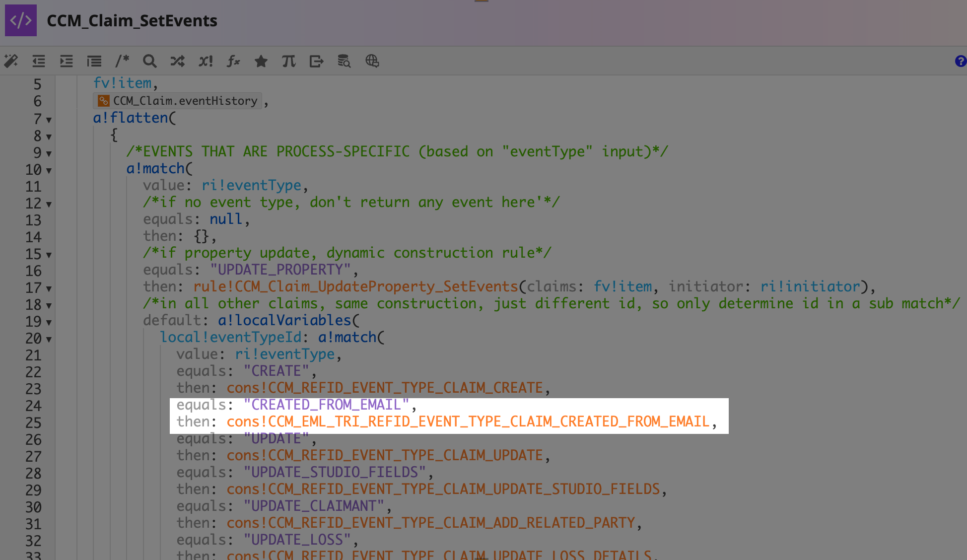
Task: Click the globe translation icon
Action: point(372,61)
